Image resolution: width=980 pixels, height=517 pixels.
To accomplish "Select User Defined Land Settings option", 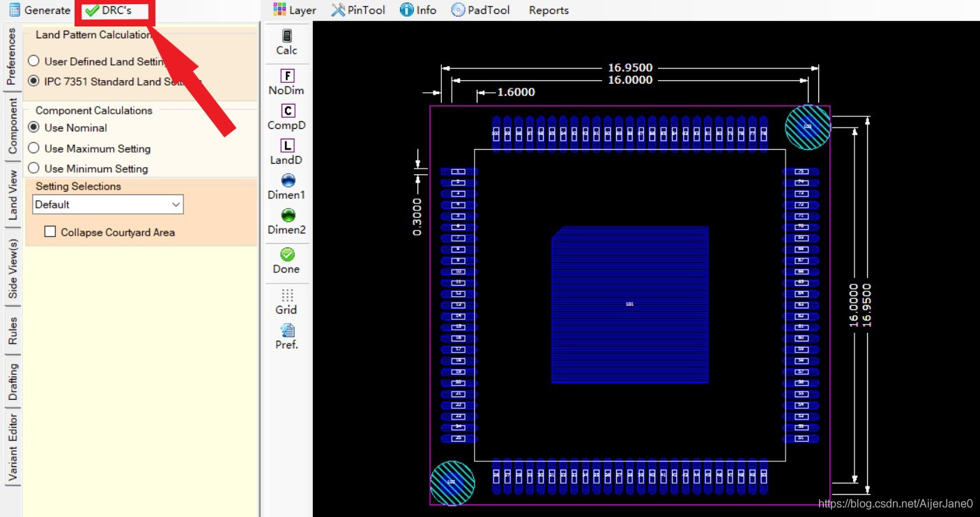I will 33,61.
